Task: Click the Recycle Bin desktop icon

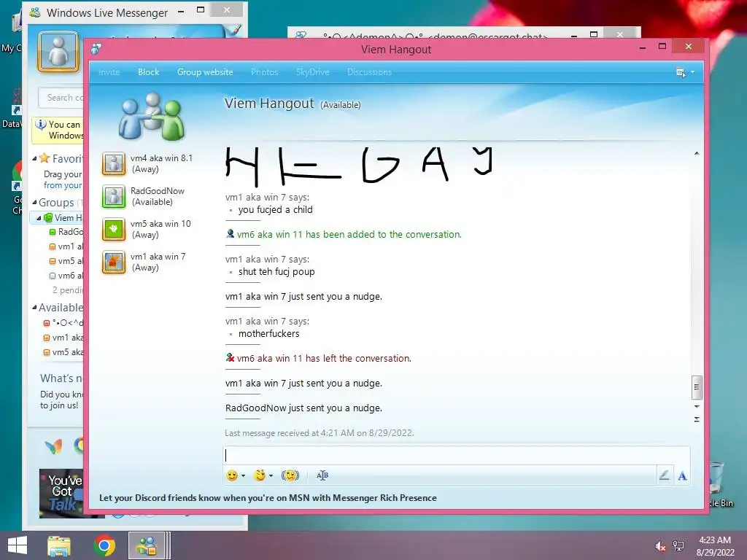Action: 719,484
